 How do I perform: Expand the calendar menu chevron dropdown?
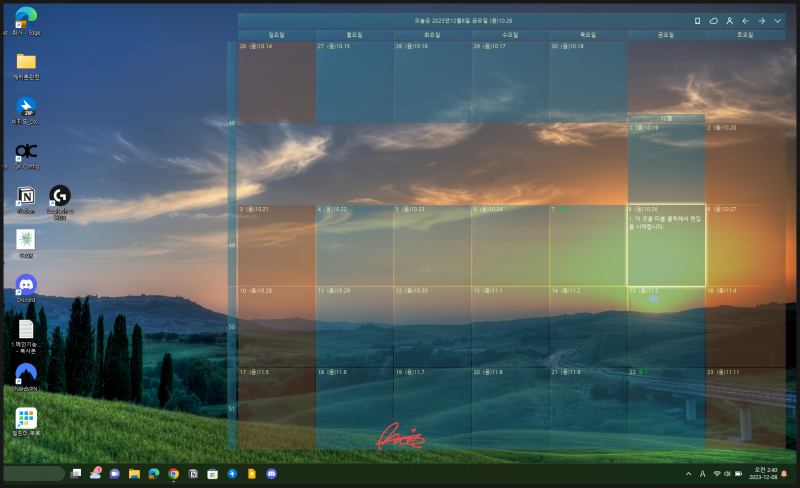pyautogui.click(x=778, y=21)
